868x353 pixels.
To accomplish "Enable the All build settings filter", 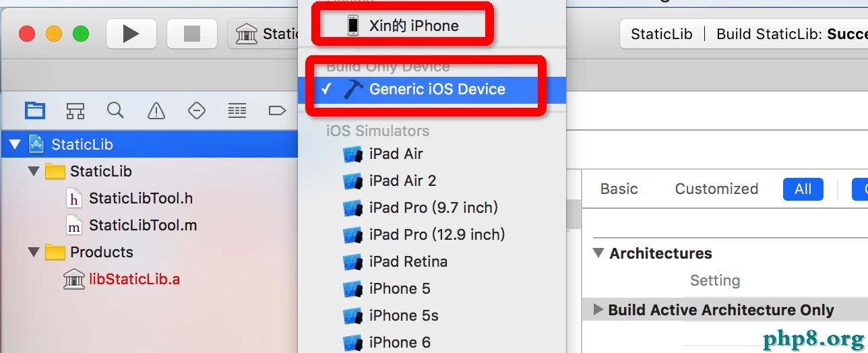I will (803, 189).
